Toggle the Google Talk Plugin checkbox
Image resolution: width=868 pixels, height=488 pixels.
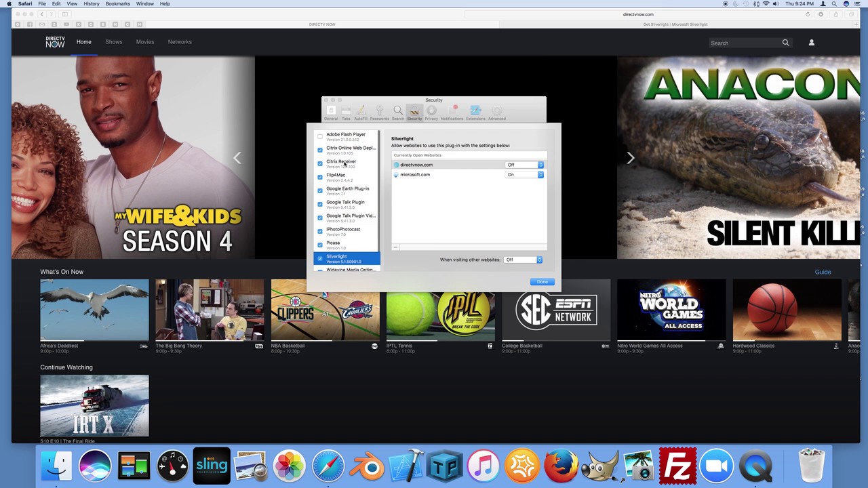point(320,204)
